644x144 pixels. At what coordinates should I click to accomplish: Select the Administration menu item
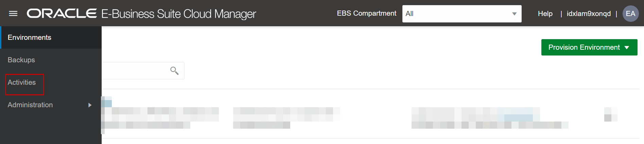pyautogui.click(x=30, y=105)
